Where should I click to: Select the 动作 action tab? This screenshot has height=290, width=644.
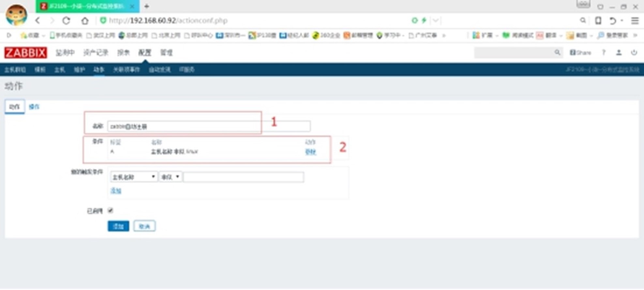click(x=15, y=107)
